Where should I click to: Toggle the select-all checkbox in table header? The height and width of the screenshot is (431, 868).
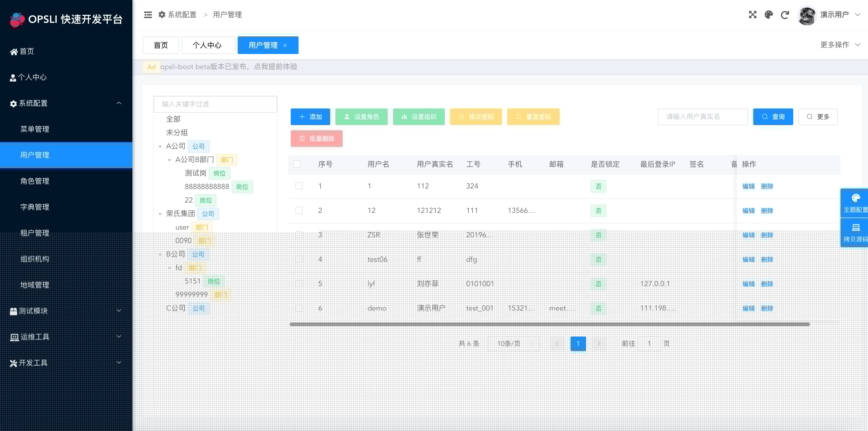(x=297, y=164)
